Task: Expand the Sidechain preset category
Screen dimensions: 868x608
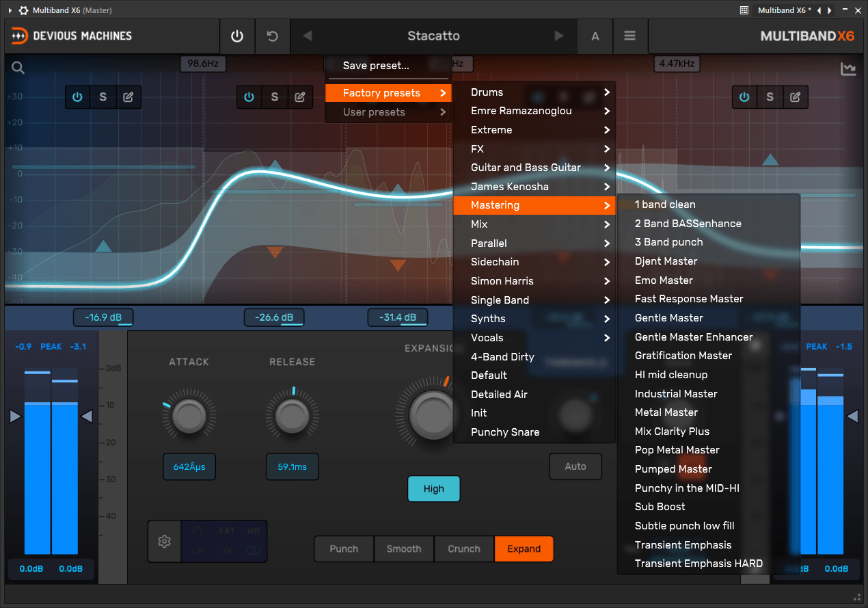Action: coord(534,262)
